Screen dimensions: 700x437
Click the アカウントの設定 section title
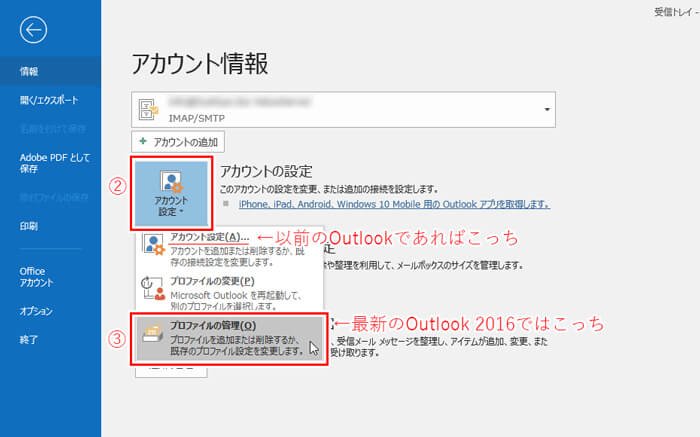(266, 171)
